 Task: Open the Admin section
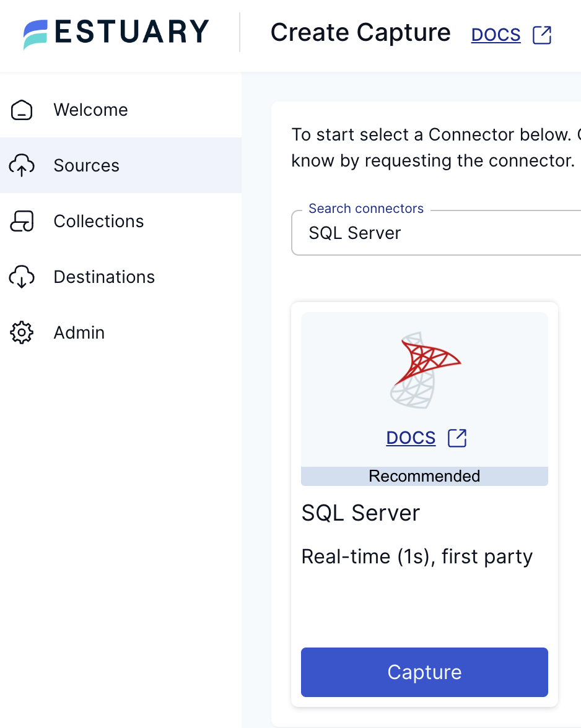point(79,332)
